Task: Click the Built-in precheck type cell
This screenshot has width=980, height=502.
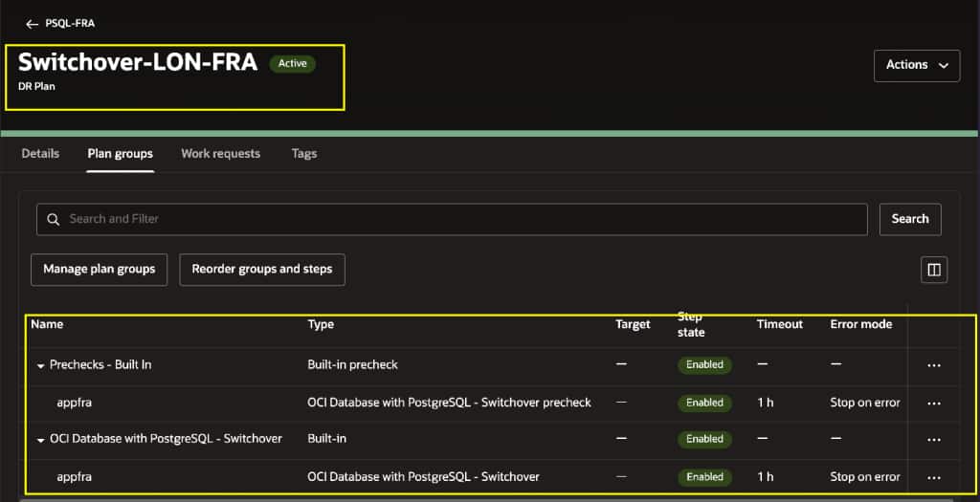Action: 352,364
